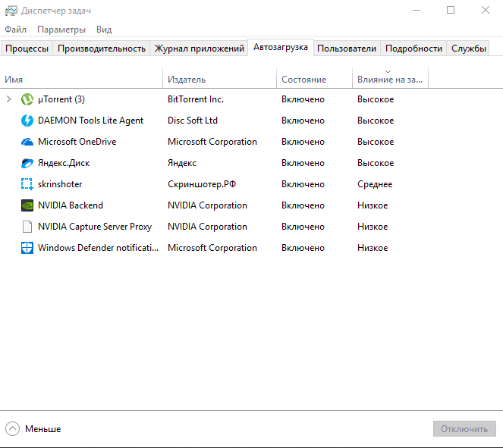Click Включено status in the µTorrent row
The image size is (503, 448).
303,99
